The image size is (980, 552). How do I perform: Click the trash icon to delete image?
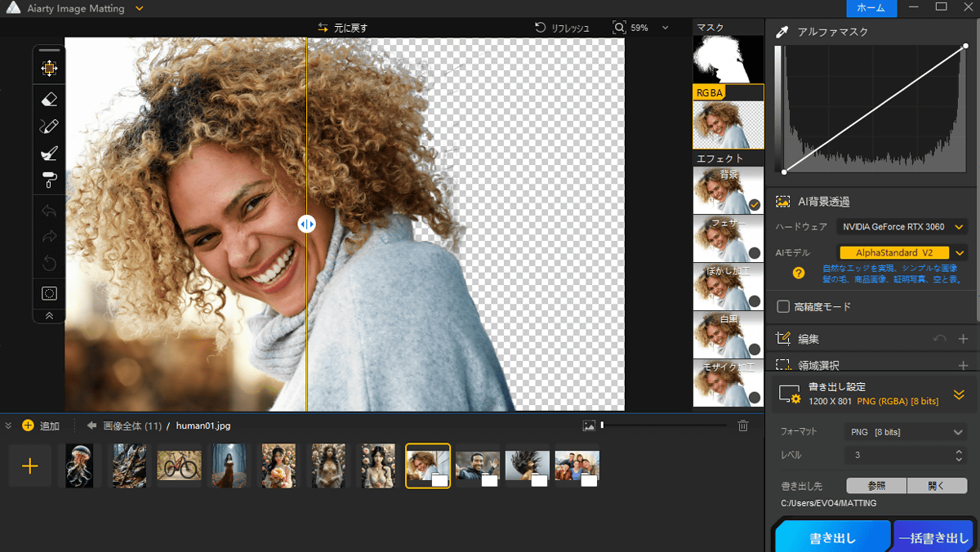742,425
